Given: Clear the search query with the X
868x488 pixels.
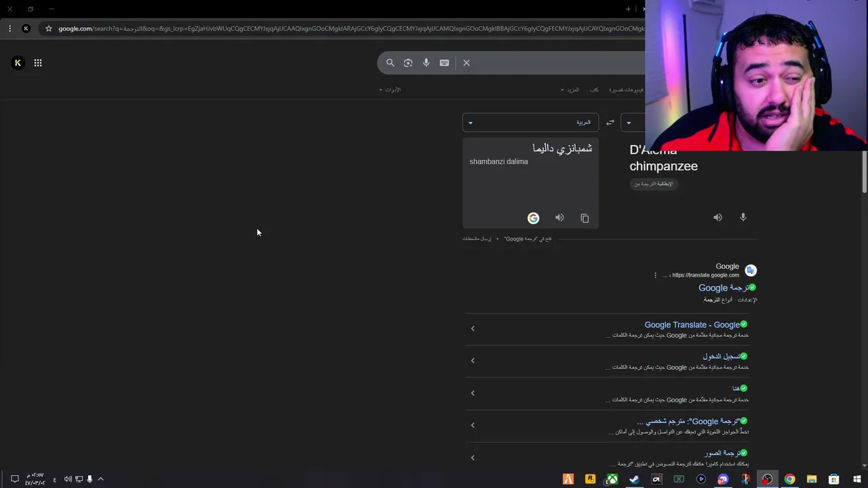Looking at the screenshot, I should tap(467, 63).
